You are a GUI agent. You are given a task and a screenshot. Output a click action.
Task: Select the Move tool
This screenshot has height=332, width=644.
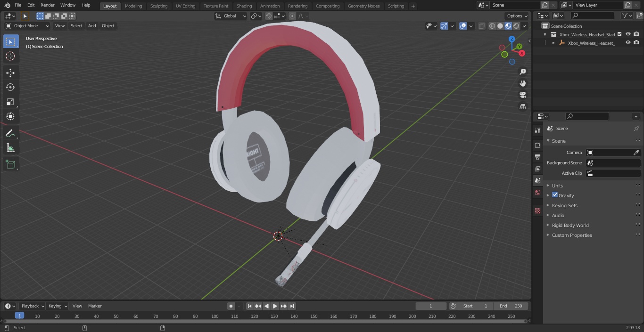[x=10, y=73]
